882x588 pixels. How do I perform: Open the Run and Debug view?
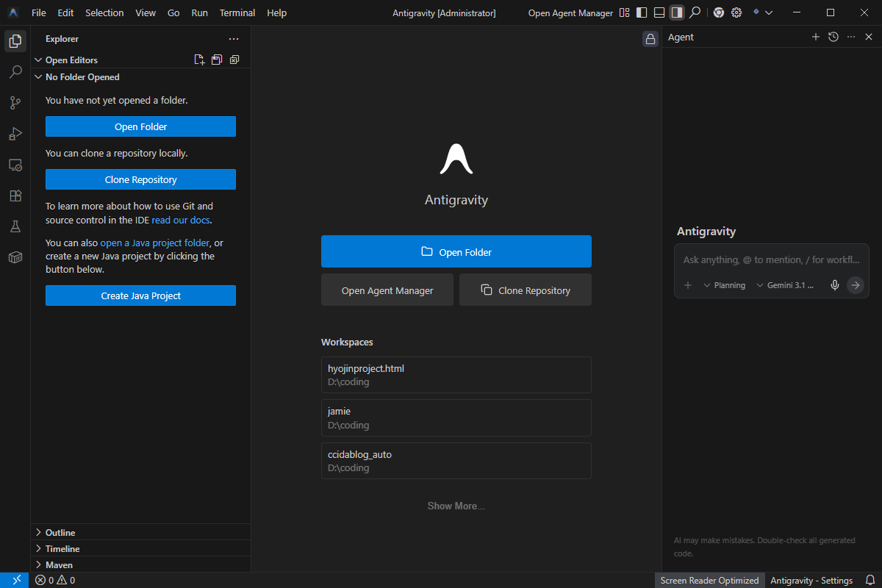point(15,134)
